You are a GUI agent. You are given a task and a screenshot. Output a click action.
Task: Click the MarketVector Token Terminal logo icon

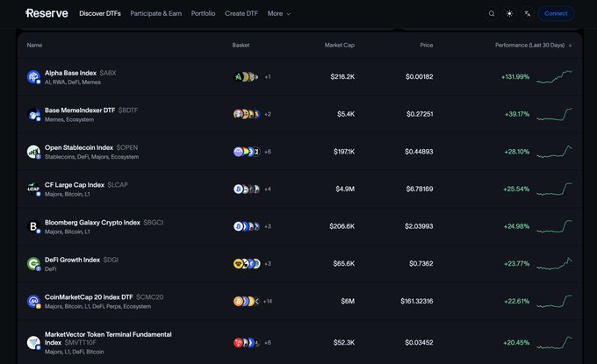[x=33, y=343]
